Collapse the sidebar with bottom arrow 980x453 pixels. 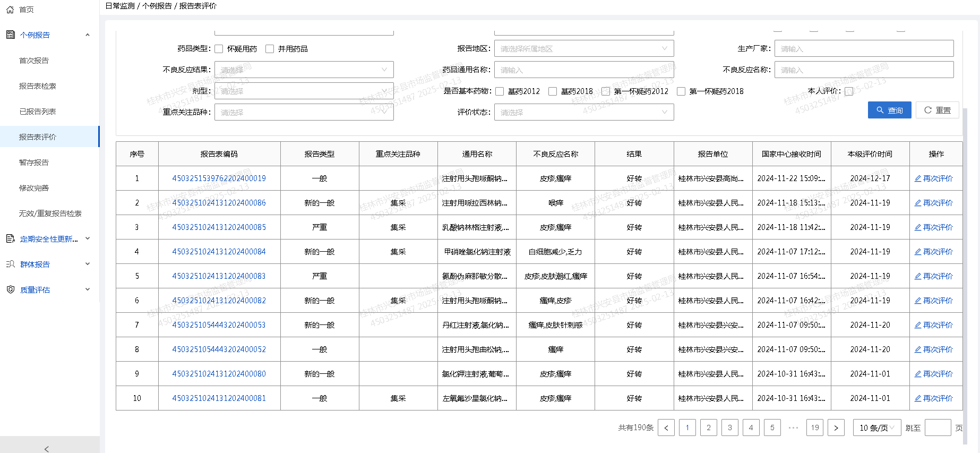(x=47, y=449)
